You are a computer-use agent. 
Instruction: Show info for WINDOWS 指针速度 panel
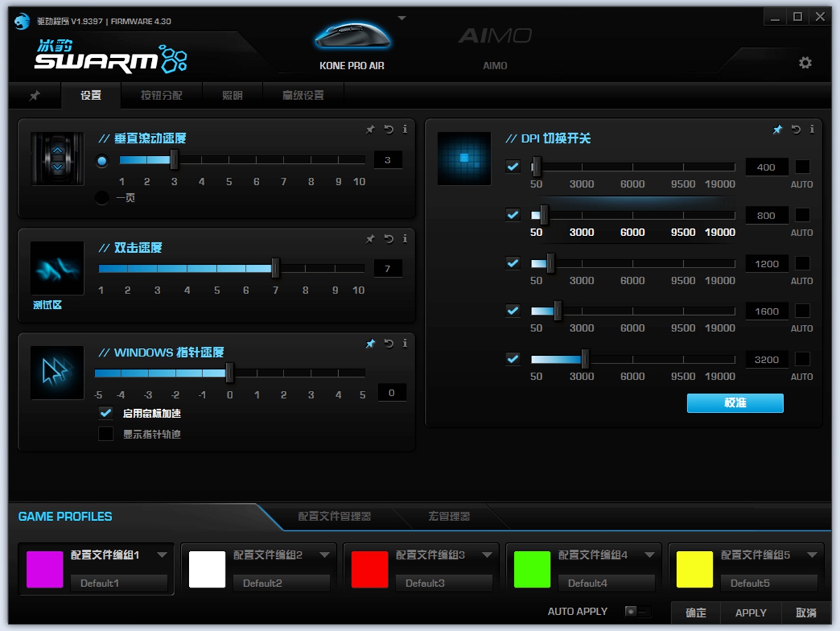(x=405, y=344)
